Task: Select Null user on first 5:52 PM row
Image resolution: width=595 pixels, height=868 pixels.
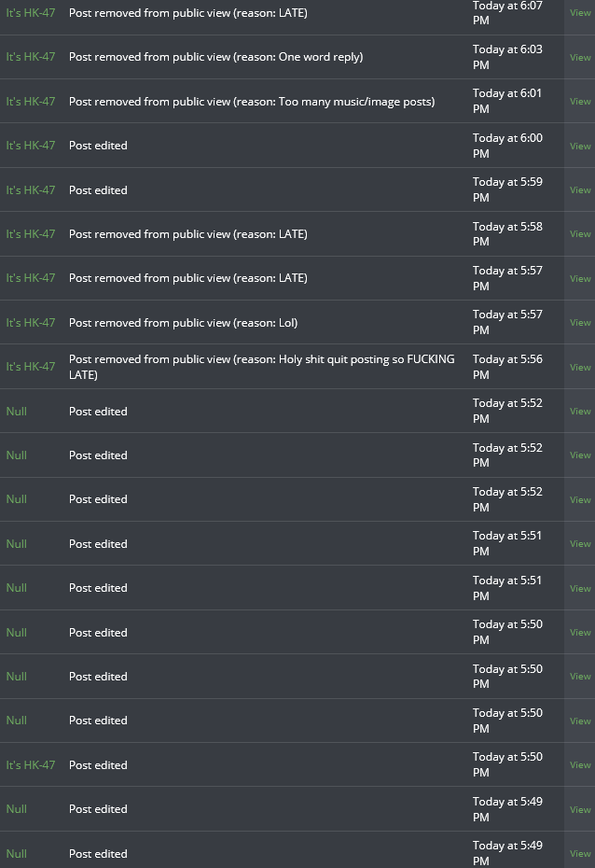Action: [17, 412]
